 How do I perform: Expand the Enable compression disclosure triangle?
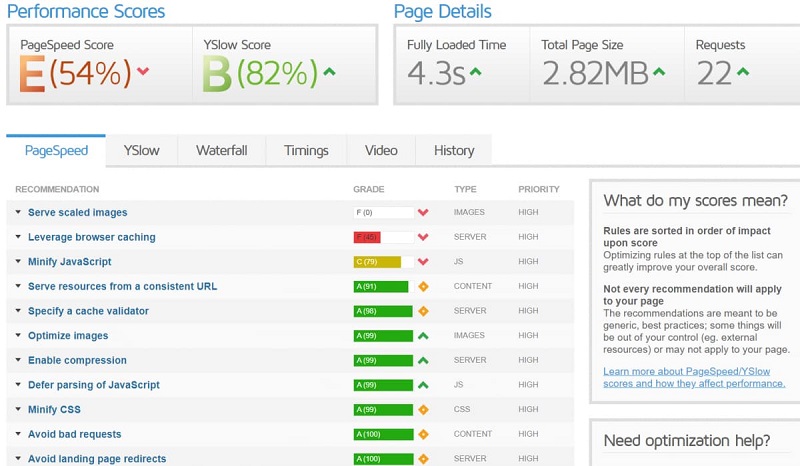[x=18, y=359]
